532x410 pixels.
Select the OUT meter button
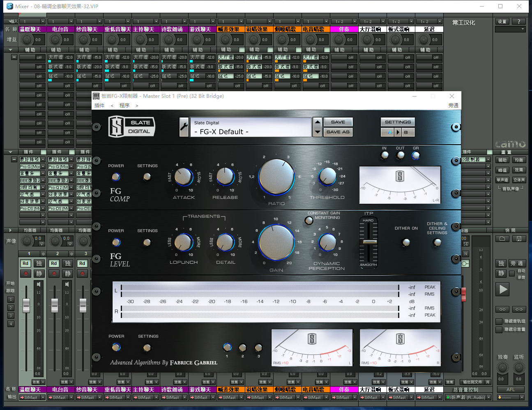point(400,155)
